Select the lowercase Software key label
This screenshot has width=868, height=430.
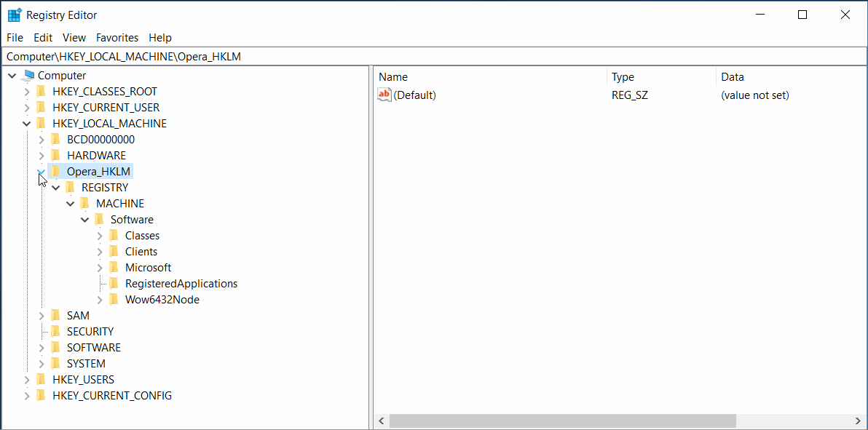tap(132, 220)
